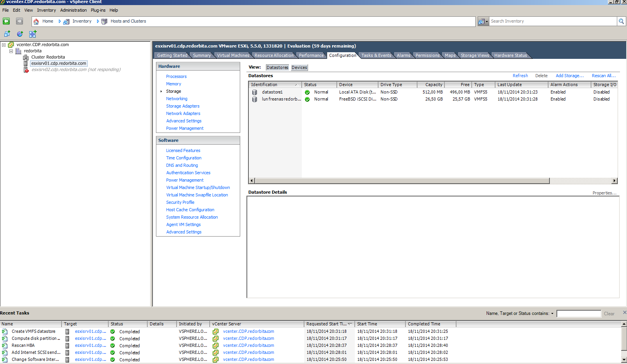This screenshot has height=364, width=627.
Task: Select the datastore1 disk icon
Action: pyautogui.click(x=255, y=92)
